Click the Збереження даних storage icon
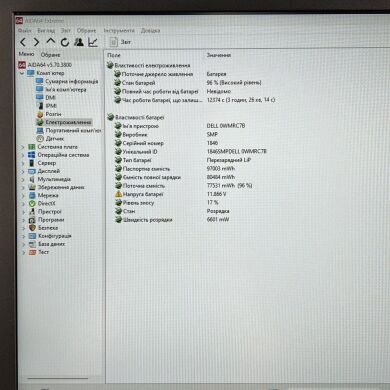This screenshot has width=390, height=390. (x=32, y=187)
